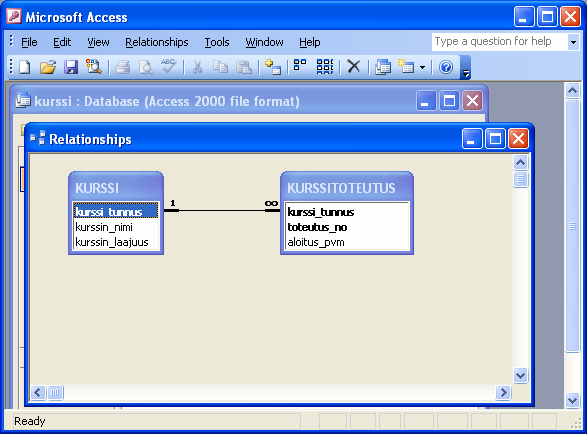
Task: Open the Relationships menu
Action: tap(156, 42)
